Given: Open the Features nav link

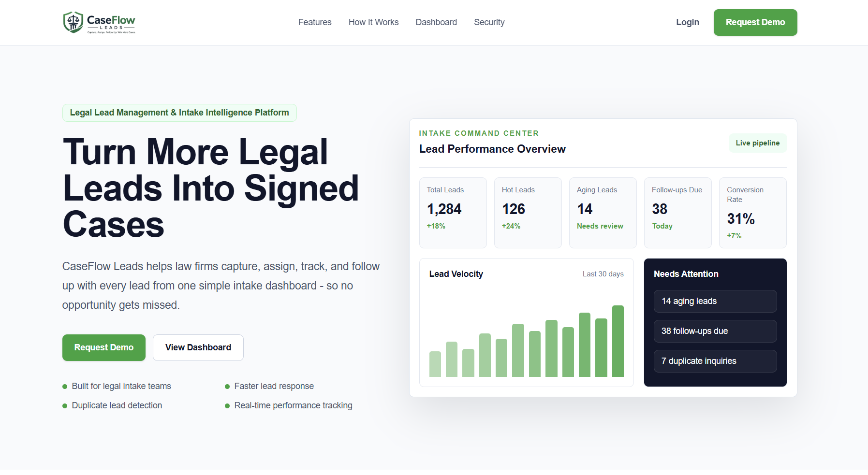Looking at the screenshot, I should pyautogui.click(x=315, y=22).
